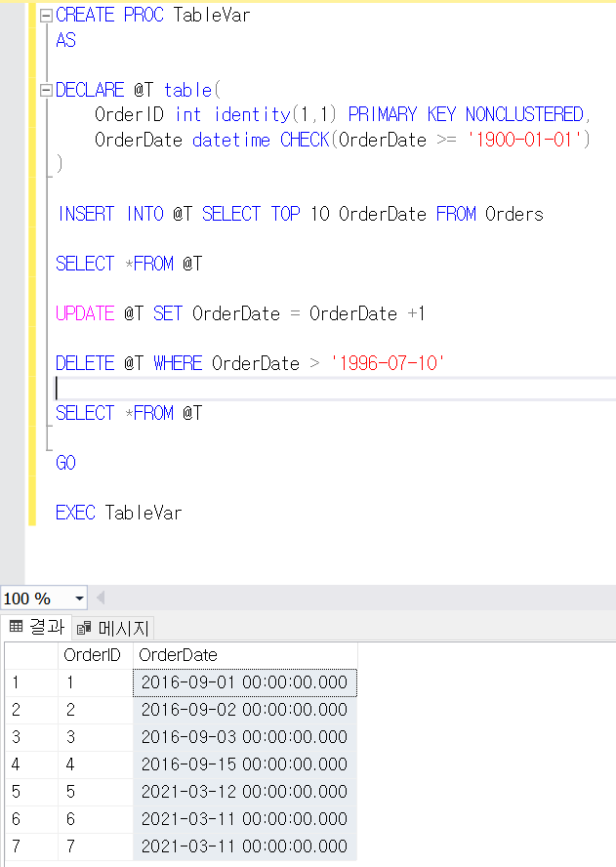Collapse the CREATE PROC code block
The image size is (616, 867).
(47, 16)
